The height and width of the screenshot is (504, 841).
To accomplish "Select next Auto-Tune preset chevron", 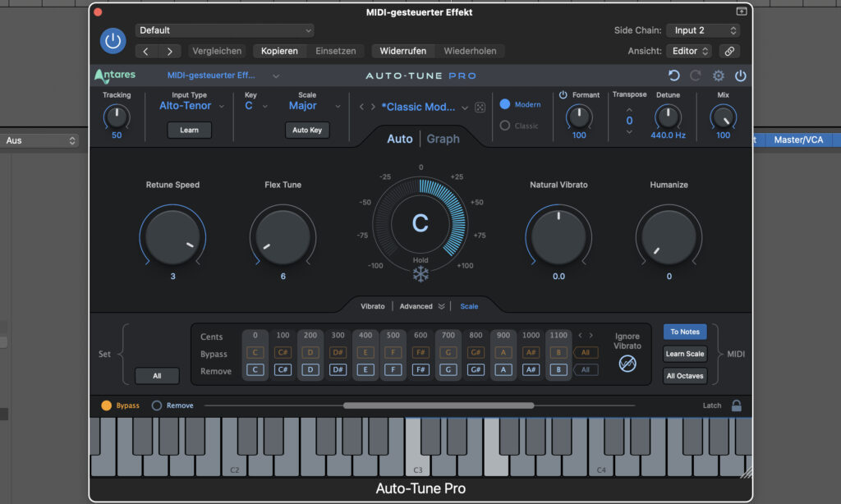I will [x=373, y=108].
